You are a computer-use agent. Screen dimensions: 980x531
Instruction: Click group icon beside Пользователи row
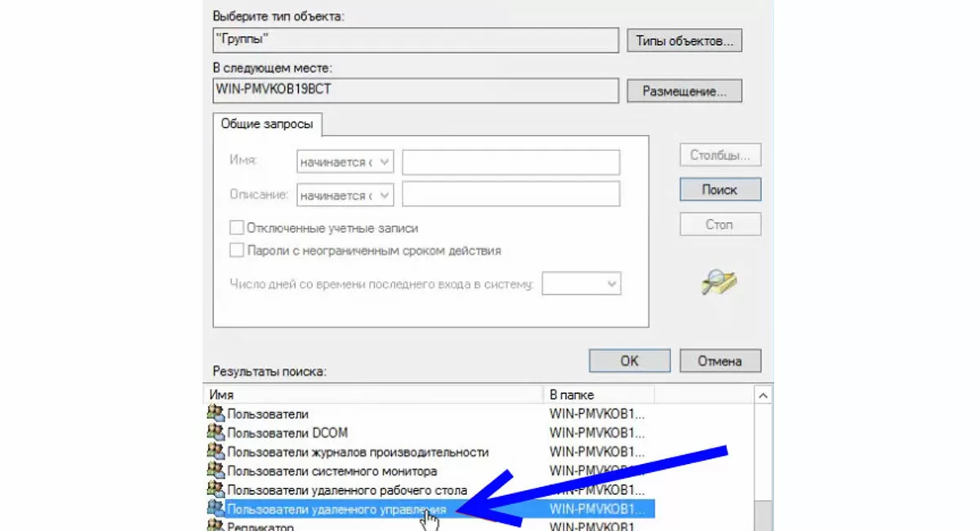pyautogui.click(x=216, y=414)
